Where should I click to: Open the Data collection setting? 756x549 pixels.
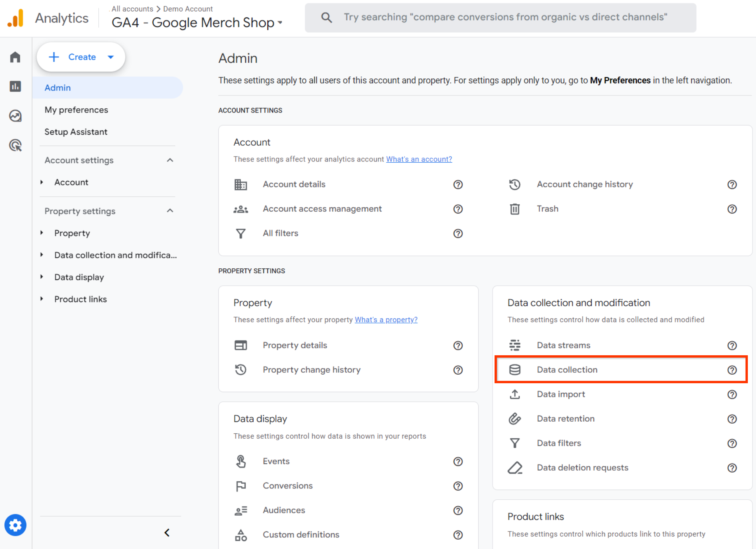[567, 370]
